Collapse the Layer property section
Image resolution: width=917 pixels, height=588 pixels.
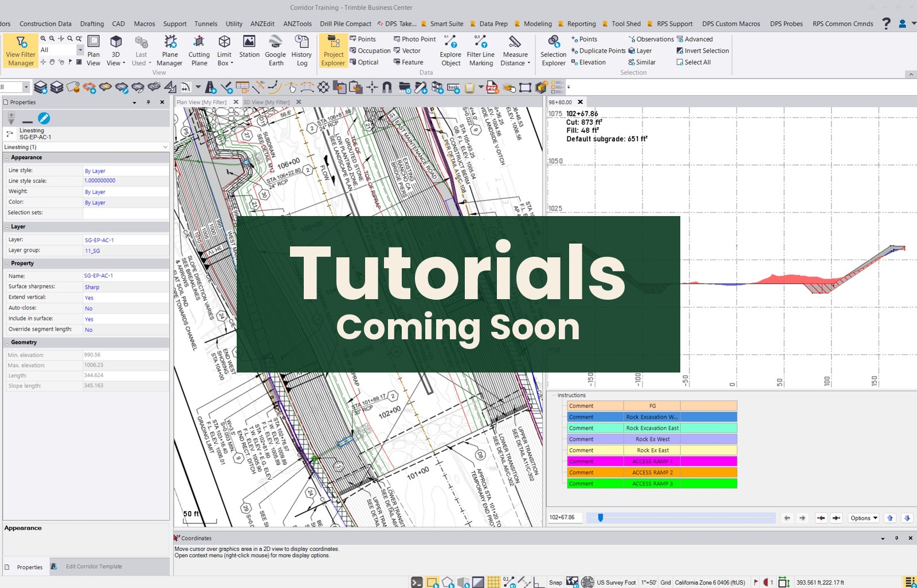pyautogui.click(x=7, y=227)
